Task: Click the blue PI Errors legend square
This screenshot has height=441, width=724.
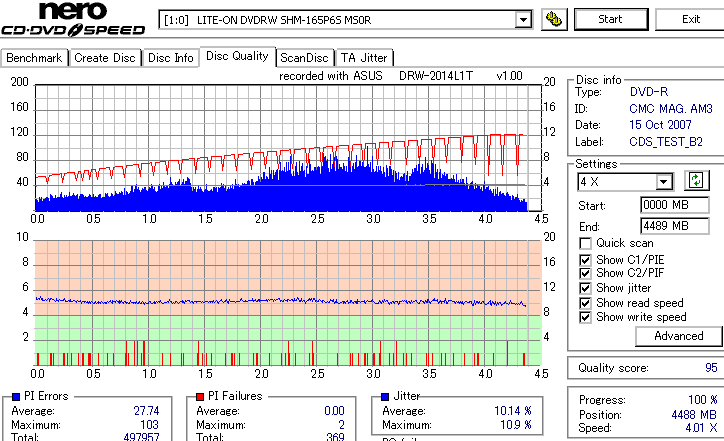Action: pyautogui.click(x=16, y=396)
